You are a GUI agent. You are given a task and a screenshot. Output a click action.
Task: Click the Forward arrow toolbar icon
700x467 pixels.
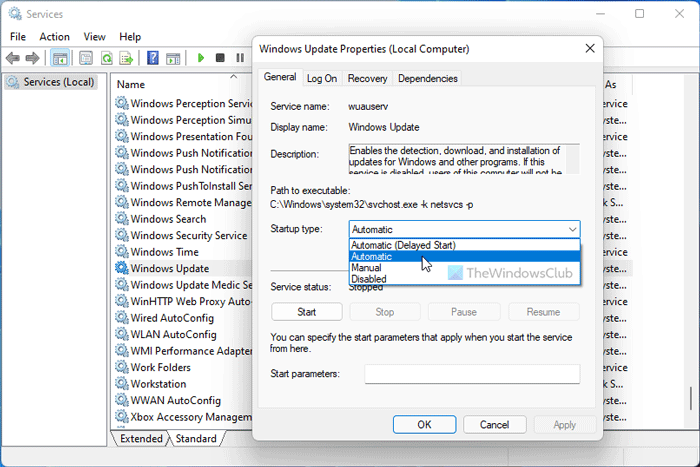[33, 58]
